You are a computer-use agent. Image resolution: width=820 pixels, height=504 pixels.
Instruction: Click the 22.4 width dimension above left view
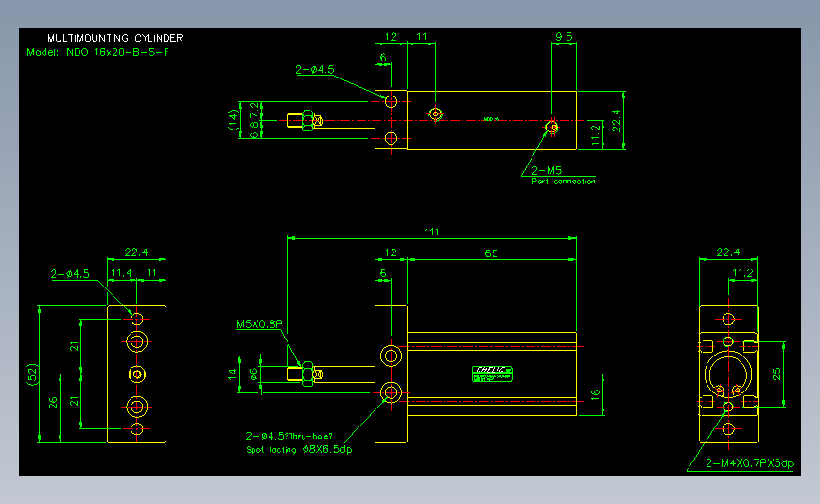136,252
